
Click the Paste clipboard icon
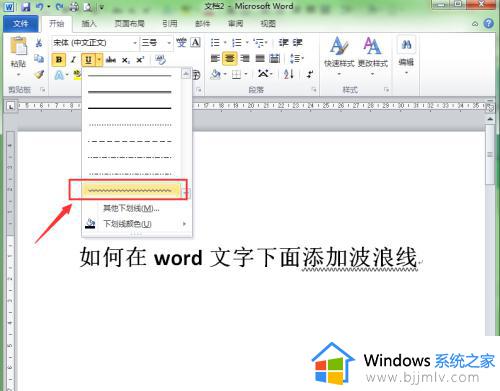coord(18,46)
